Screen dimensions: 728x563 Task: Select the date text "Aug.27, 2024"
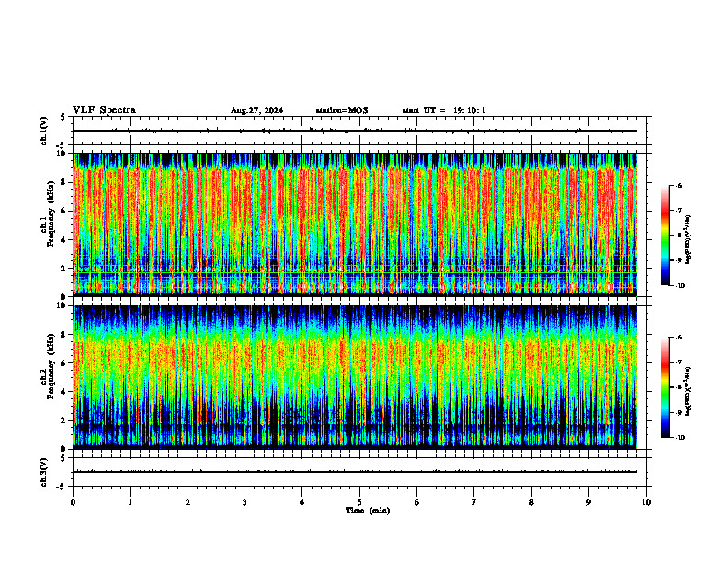256,110
